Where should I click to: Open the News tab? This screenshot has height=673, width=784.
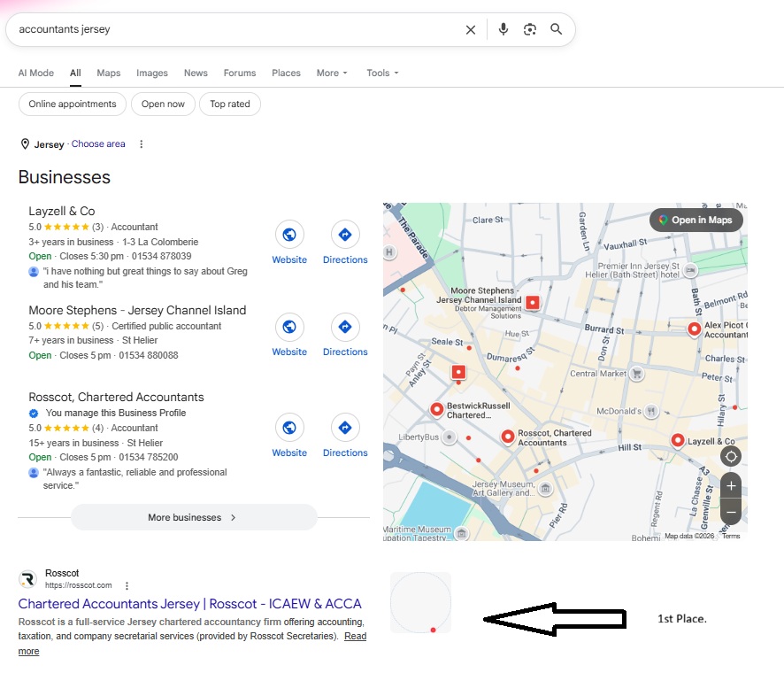(x=196, y=73)
